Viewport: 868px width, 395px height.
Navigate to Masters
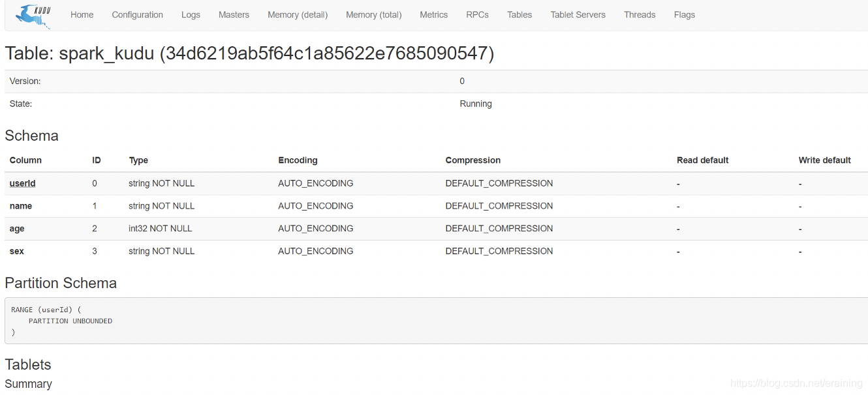point(234,14)
